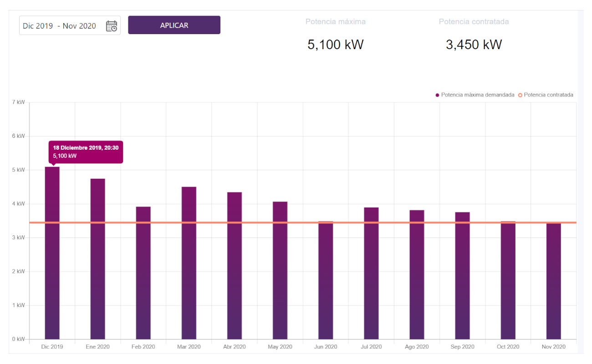This screenshot has width=592, height=364.
Task: Select the Dic 2019 bar
Action: (52, 253)
